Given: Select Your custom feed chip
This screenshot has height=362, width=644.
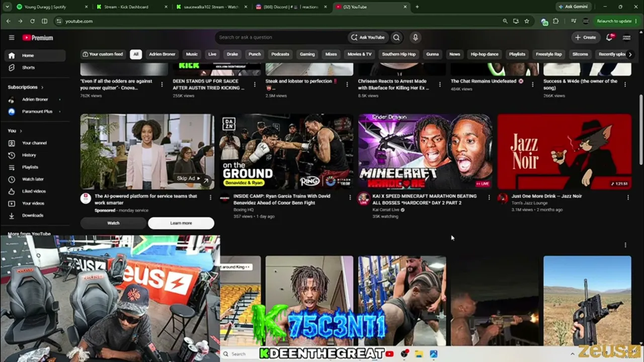Looking at the screenshot, I should click(103, 54).
